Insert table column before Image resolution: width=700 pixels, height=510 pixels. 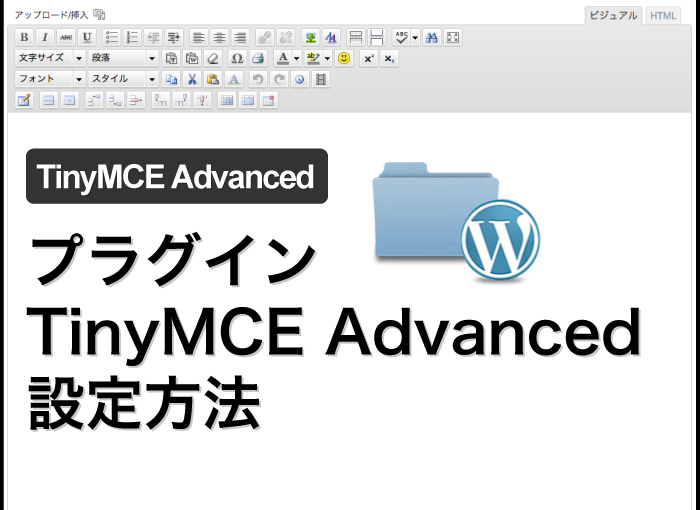point(160,100)
